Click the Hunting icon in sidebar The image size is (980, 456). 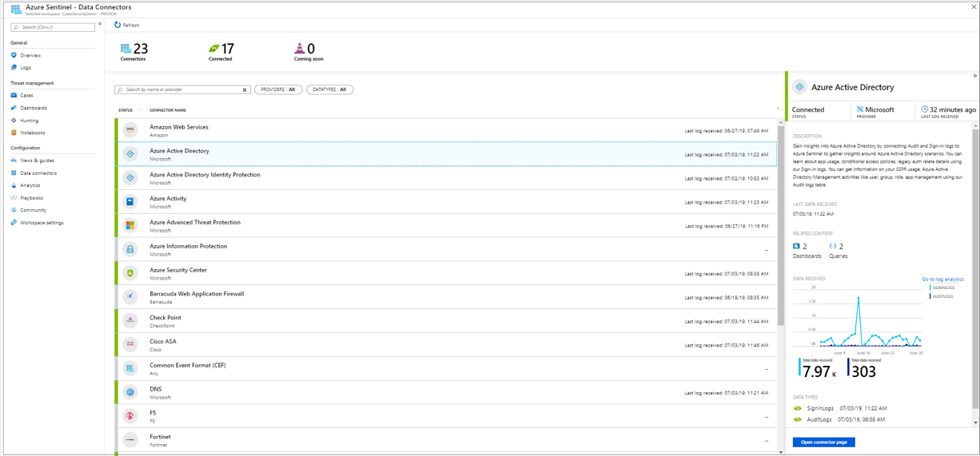(14, 121)
